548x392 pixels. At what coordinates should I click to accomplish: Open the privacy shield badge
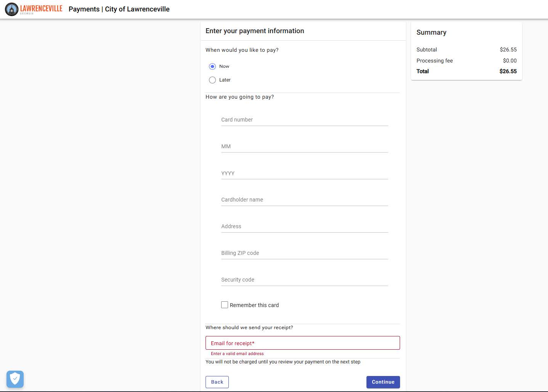tap(15, 379)
